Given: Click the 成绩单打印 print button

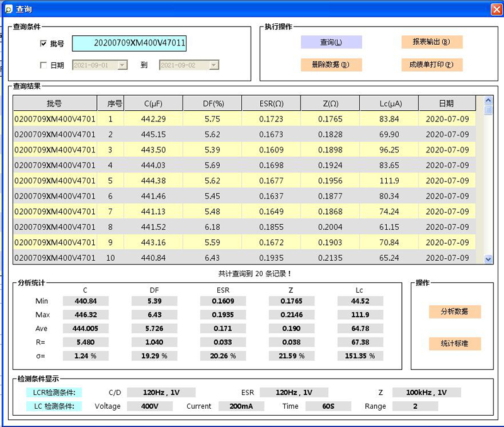Looking at the screenshot, I should coord(432,64).
